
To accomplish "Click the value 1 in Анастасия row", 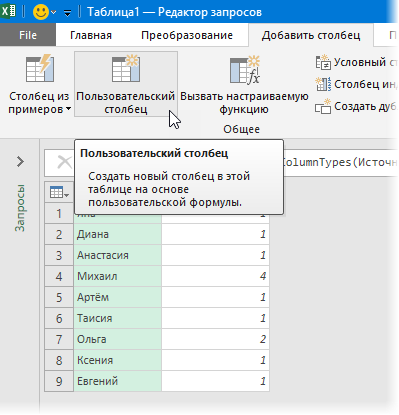I will [x=215, y=255].
